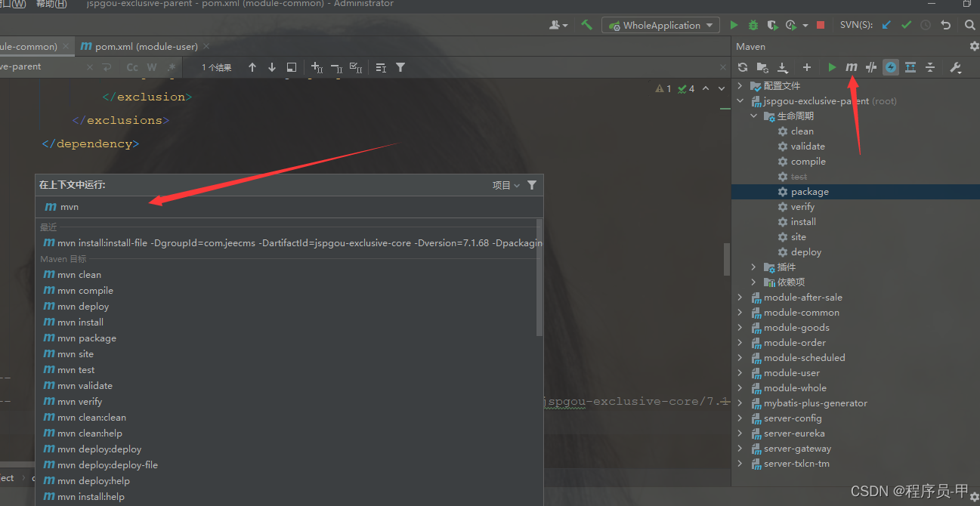Viewport: 980px width, 506px height.
Task: Clear the search field text
Action: (x=91, y=67)
